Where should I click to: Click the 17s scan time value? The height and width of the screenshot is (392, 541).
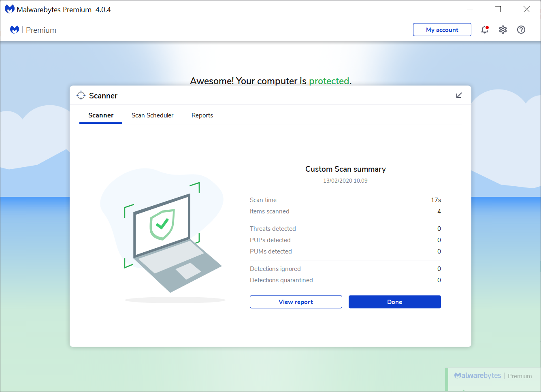436,200
